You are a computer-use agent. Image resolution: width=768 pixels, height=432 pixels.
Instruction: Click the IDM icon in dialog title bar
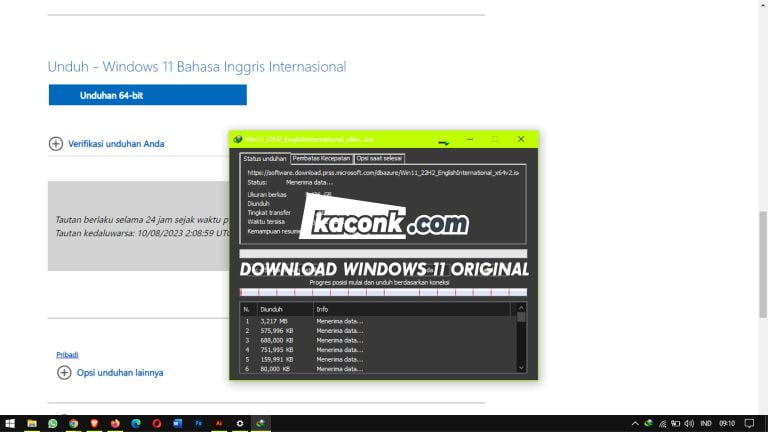point(238,139)
